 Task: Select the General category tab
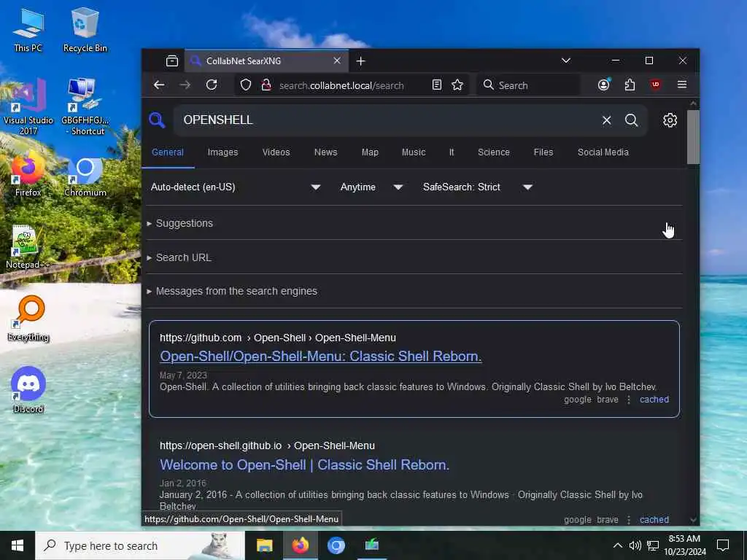168,152
